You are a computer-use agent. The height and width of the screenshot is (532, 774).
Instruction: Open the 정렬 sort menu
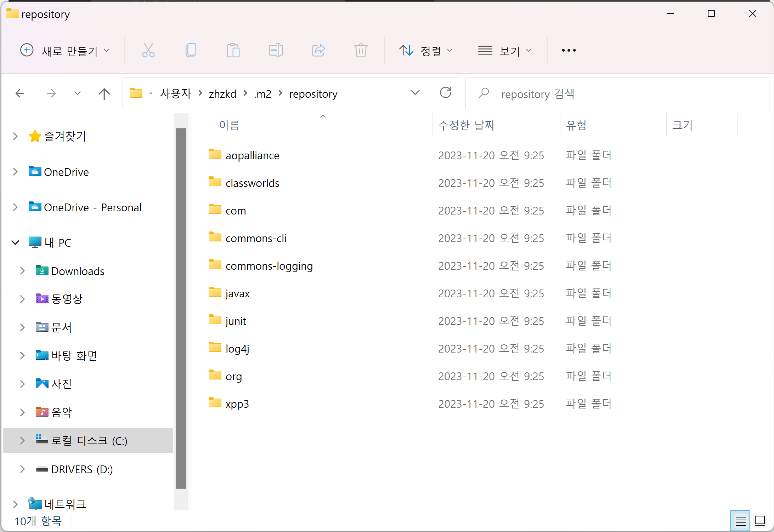426,51
